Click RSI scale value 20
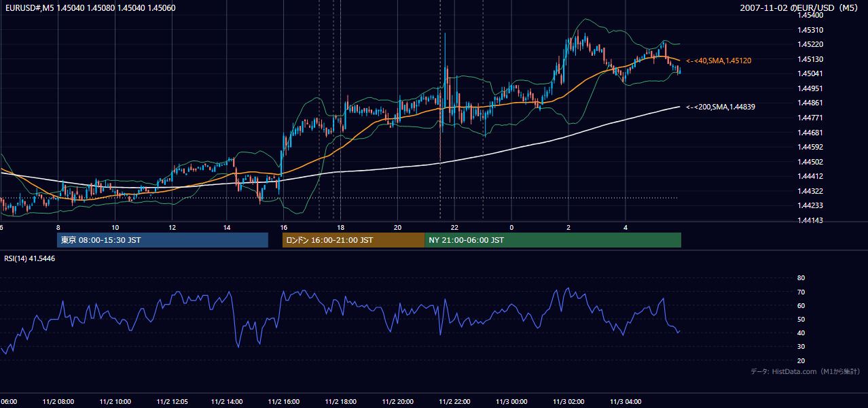Screen dimensions: 868x408 pyautogui.click(x=801, y=360)
